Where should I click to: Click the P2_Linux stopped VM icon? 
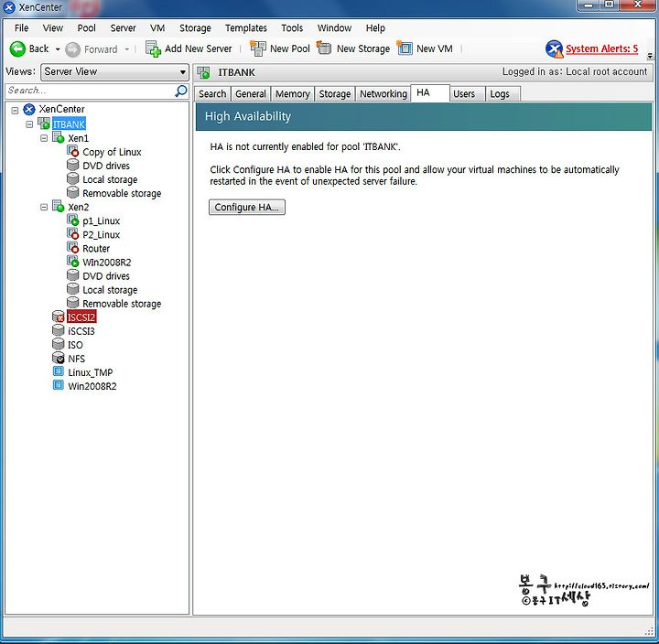(72, 233)
